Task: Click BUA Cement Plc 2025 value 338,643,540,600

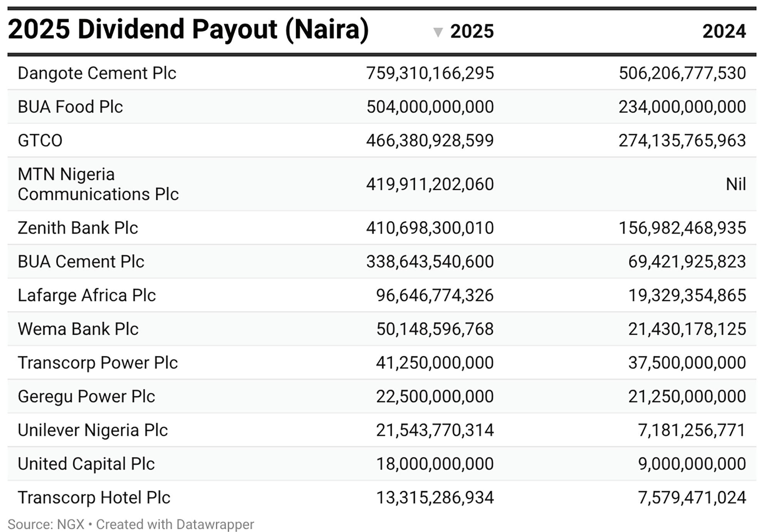Action: tap(430, 262)
